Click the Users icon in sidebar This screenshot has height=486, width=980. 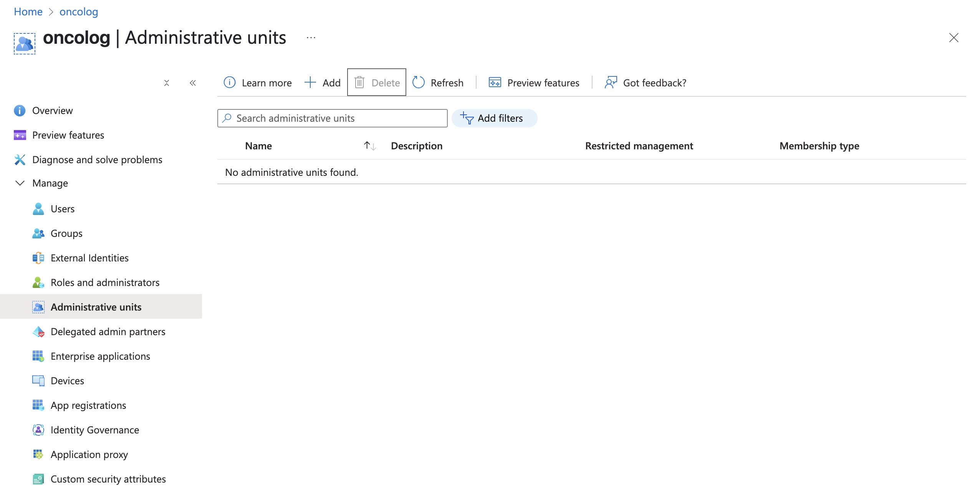tap(38, 209)
